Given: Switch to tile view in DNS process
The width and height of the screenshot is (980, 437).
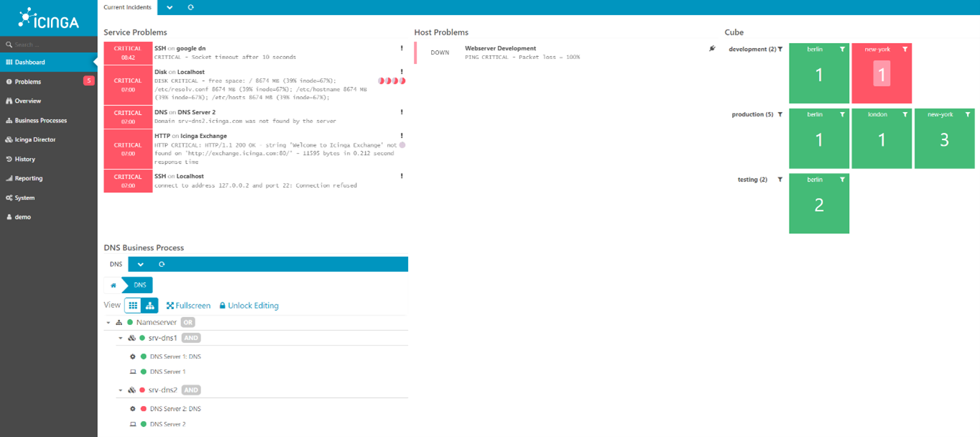Looking at the screenshot, I should (x=133, y=305).
